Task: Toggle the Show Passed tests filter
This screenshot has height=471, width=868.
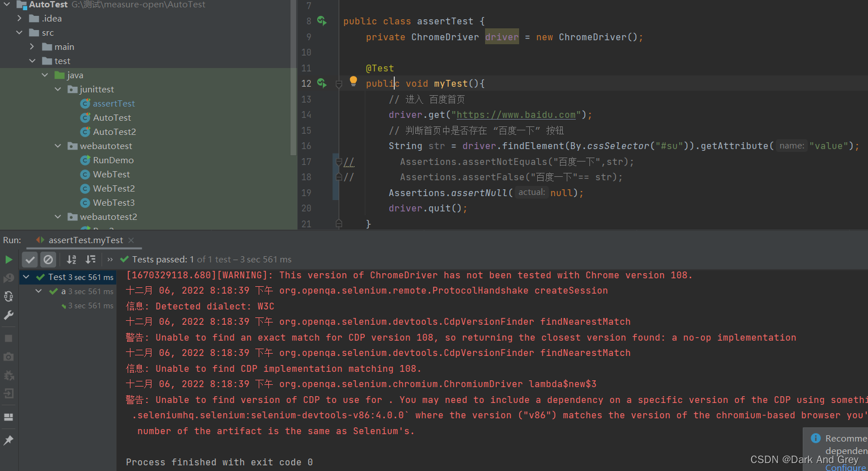Action: 30,260
